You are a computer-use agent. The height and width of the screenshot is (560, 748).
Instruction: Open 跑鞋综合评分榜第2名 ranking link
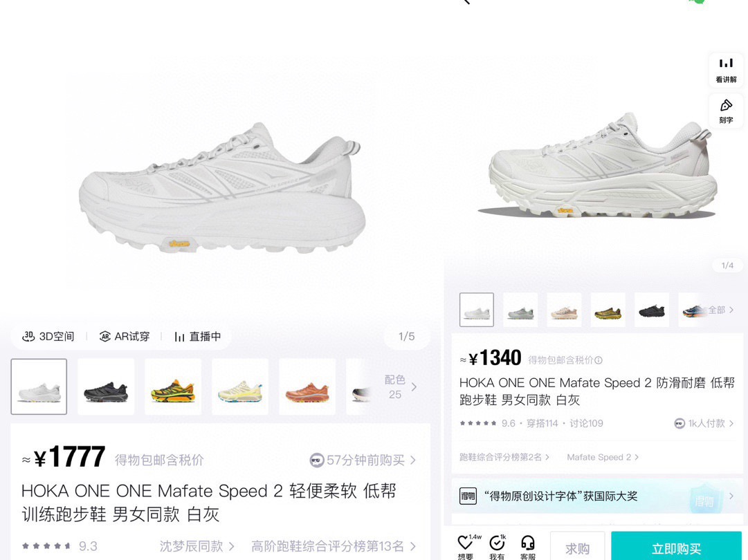pos(504,457)
